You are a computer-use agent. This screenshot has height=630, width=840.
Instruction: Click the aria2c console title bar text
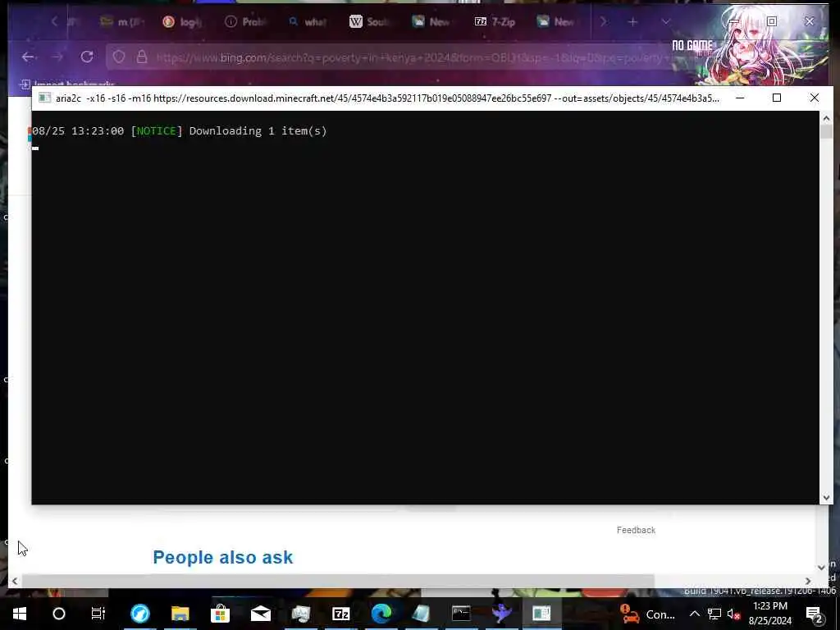pos(387,98)
